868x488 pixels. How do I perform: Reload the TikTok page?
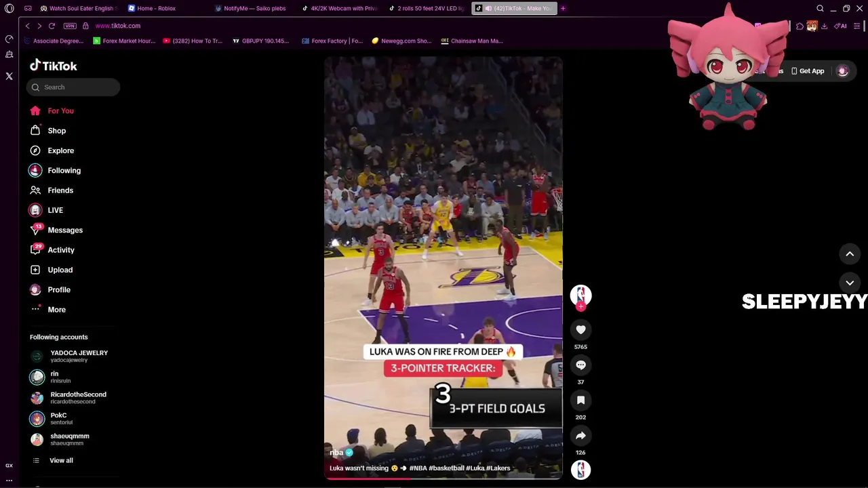[52, 26]
